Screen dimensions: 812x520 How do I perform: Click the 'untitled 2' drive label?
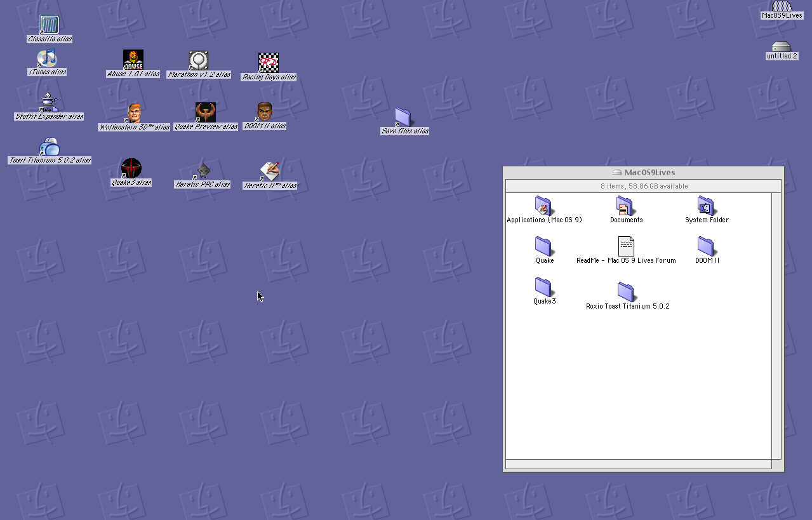coord(782,57)
